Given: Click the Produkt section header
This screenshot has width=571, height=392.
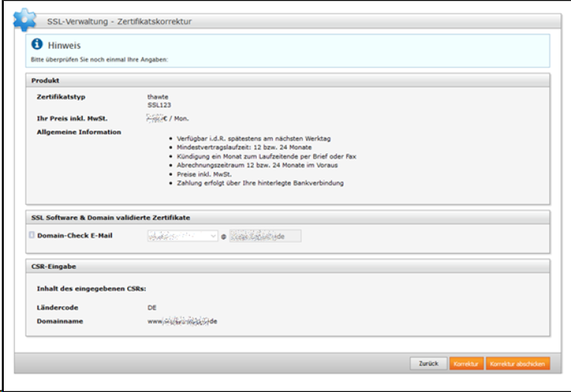Looking at the screenshot, I should 288,80.
